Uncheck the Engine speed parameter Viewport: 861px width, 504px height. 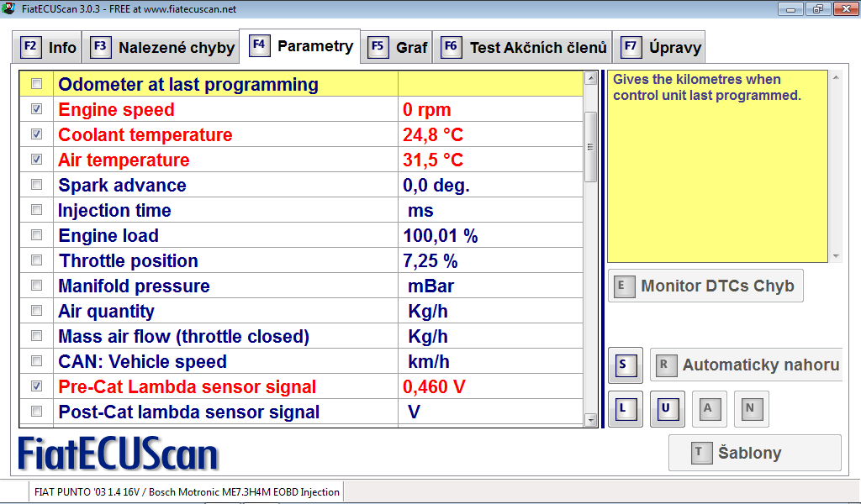tap(36, 109)
